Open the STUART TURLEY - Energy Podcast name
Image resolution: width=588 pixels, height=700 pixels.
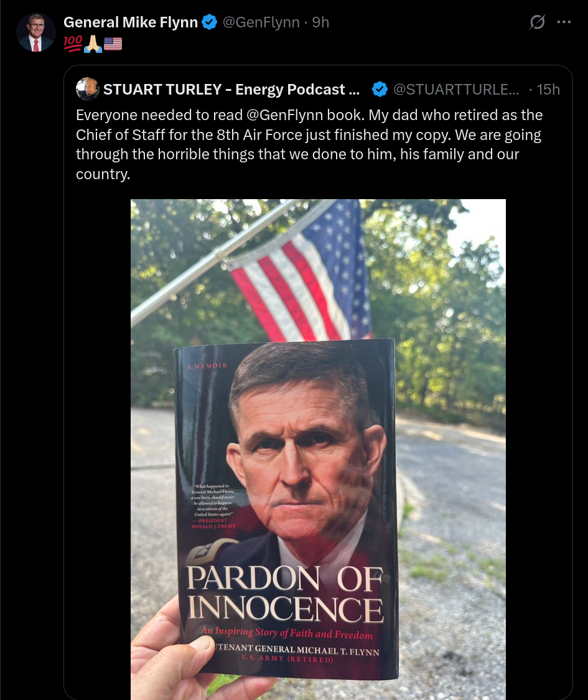[231, 89]
